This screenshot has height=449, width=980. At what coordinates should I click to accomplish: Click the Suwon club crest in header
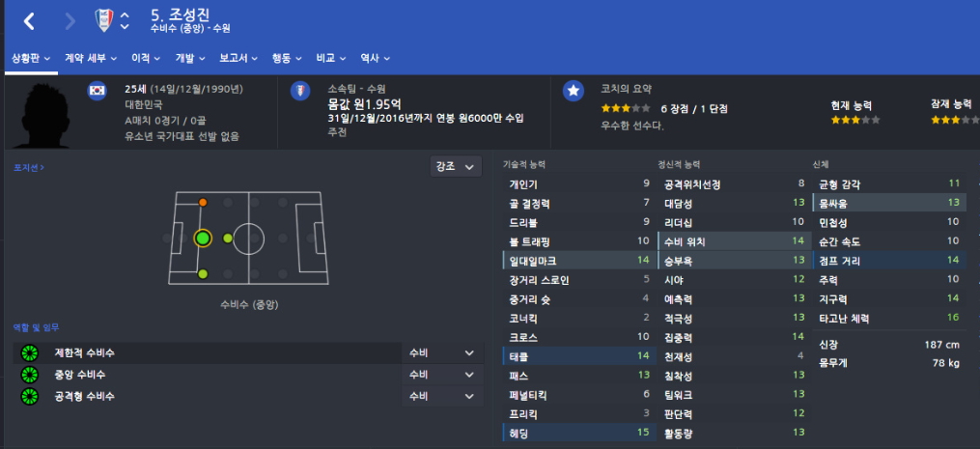[x=102, y=20]
